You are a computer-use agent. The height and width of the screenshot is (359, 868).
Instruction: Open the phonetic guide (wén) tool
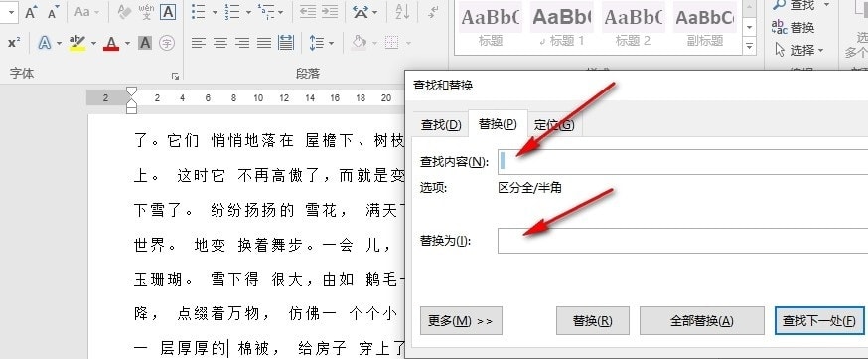(146, 12)
